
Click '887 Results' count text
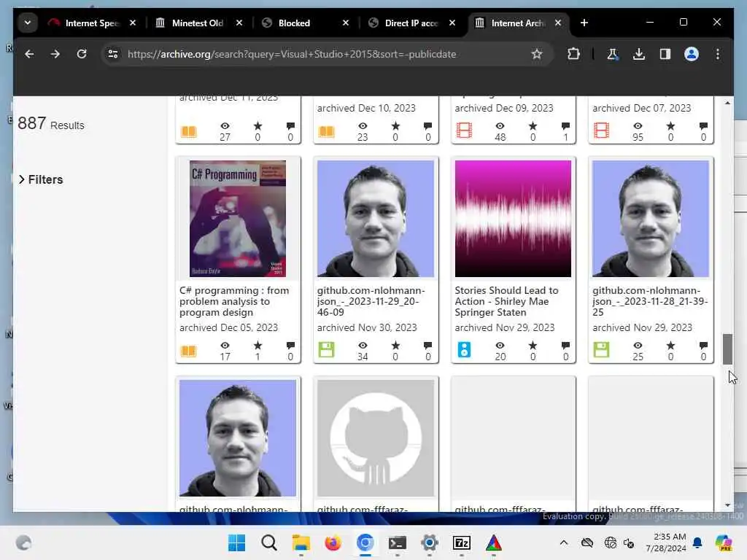pos(51,124)
